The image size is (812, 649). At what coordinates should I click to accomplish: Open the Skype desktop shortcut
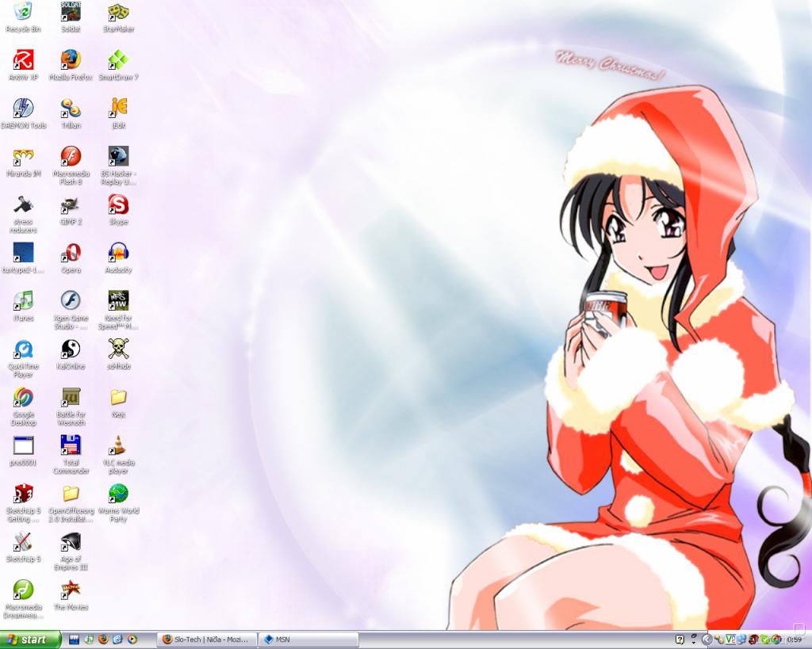click(119, 210)
